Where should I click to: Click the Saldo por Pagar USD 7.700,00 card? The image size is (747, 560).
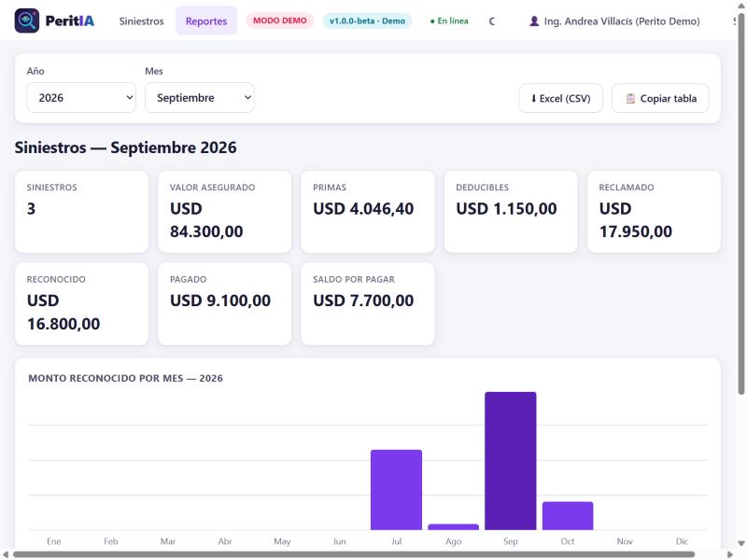click(x=368, y=304)
